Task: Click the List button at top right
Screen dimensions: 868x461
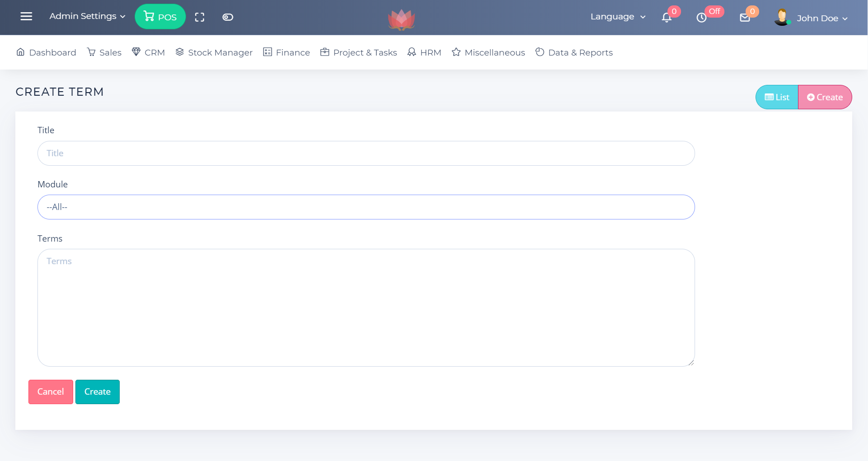Action: click(777, 97)
